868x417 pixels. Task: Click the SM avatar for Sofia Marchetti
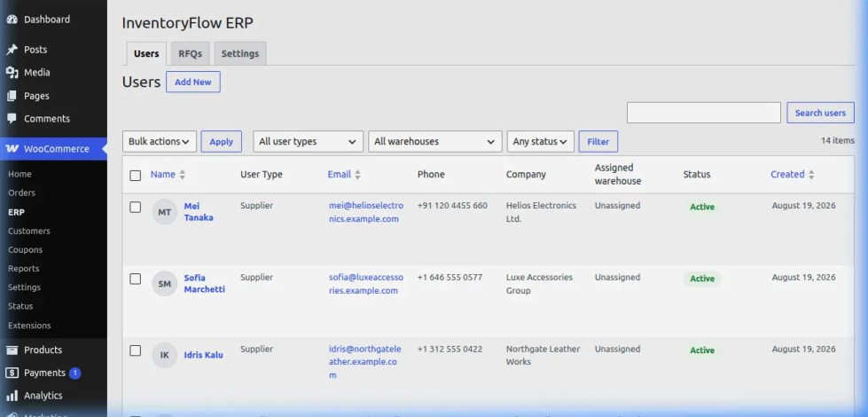pos(164,284)
